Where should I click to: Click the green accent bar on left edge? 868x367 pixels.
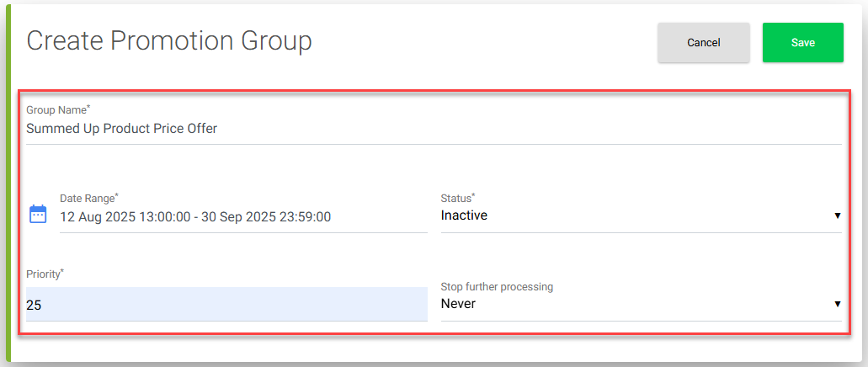[x=8, y=183]
